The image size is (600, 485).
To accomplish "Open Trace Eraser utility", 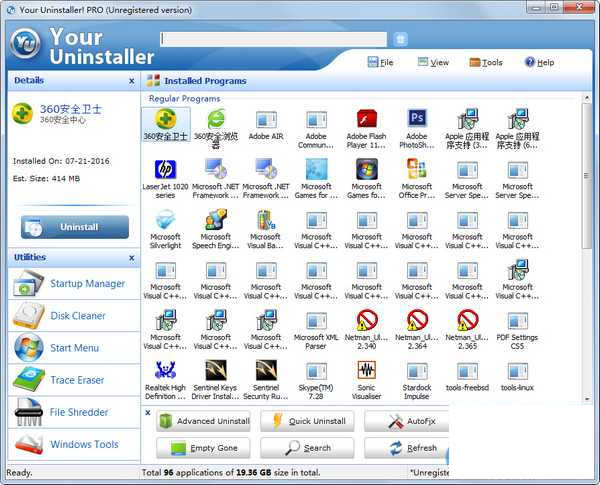I will point(74,380).
